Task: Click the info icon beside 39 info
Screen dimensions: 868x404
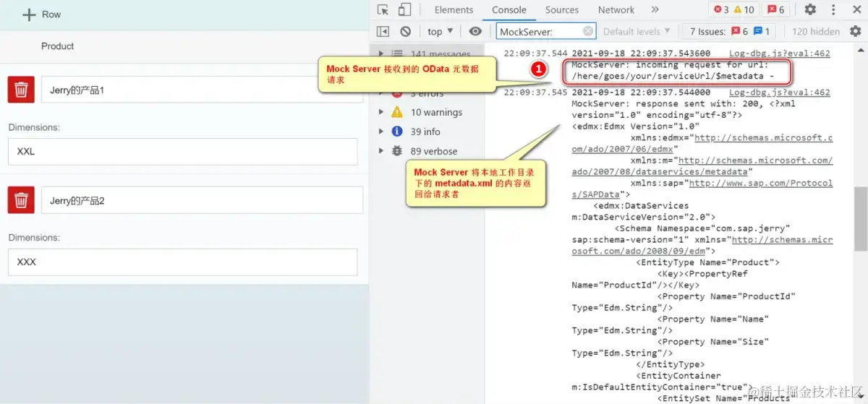Action: click(397, 132)
